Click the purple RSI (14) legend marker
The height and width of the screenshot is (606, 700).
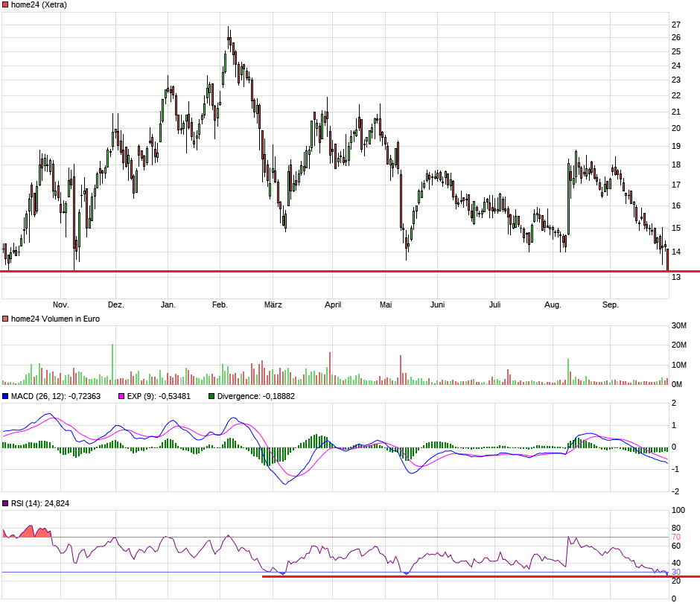[6, 504]
